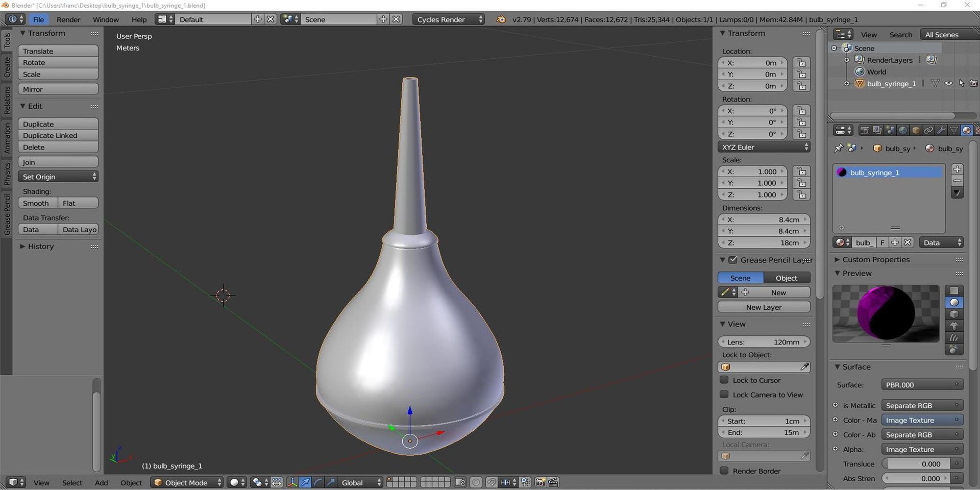
Task: Toggle visibility eye of bulb_syringe_1
Action: [x=948, y=83]
